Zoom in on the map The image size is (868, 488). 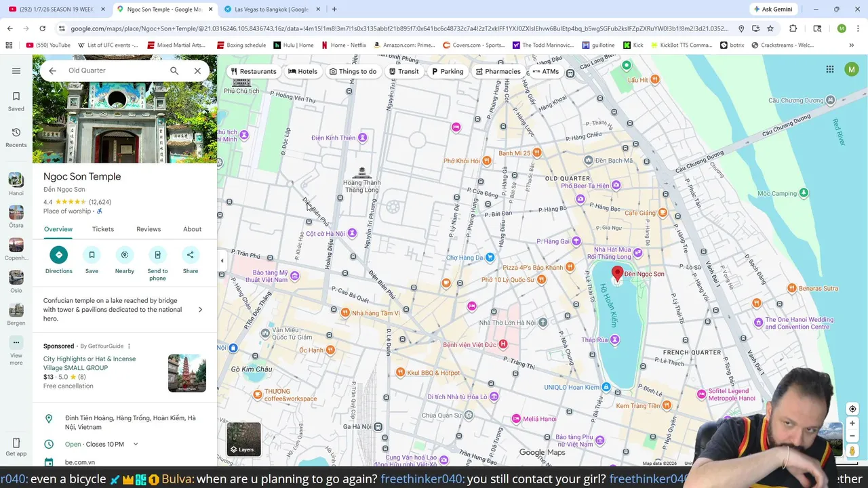tap(852, 424)
